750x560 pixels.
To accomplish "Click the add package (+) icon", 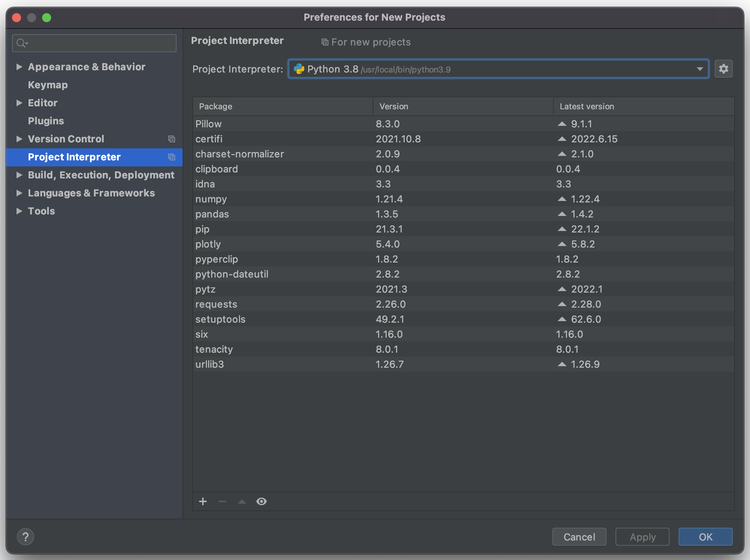I will pos(204,502).
